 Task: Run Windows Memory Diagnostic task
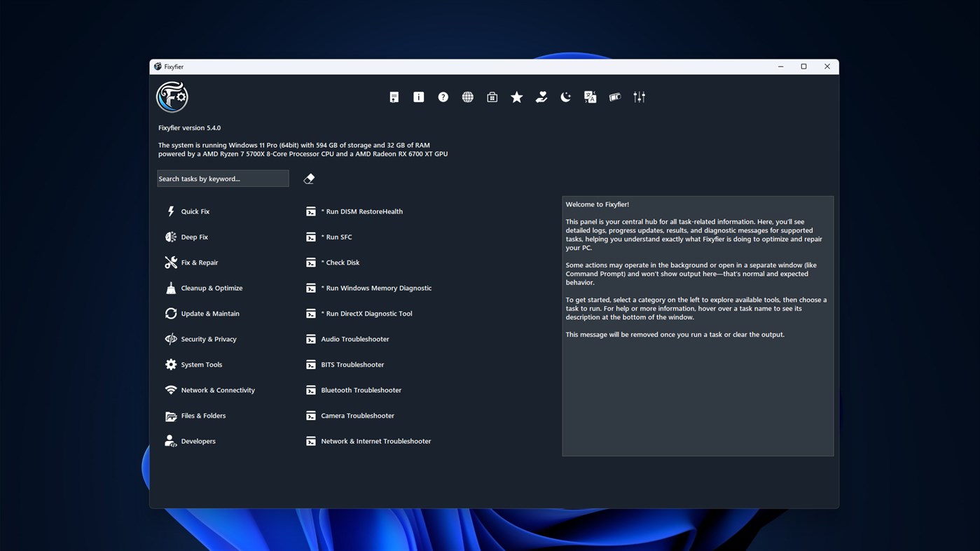(x=368, y=288)
